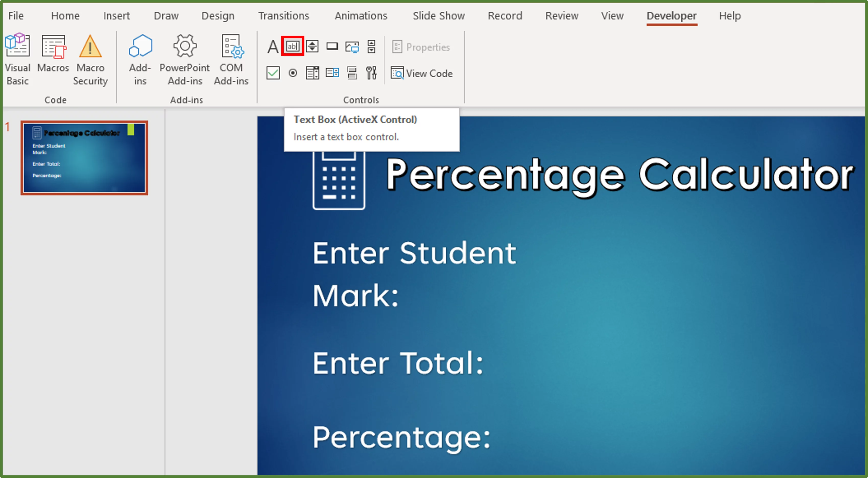The height and width of the screenshot is (478, 868).
Task: Insert a Scroll Bar control
Action: [x=371, y=46]
